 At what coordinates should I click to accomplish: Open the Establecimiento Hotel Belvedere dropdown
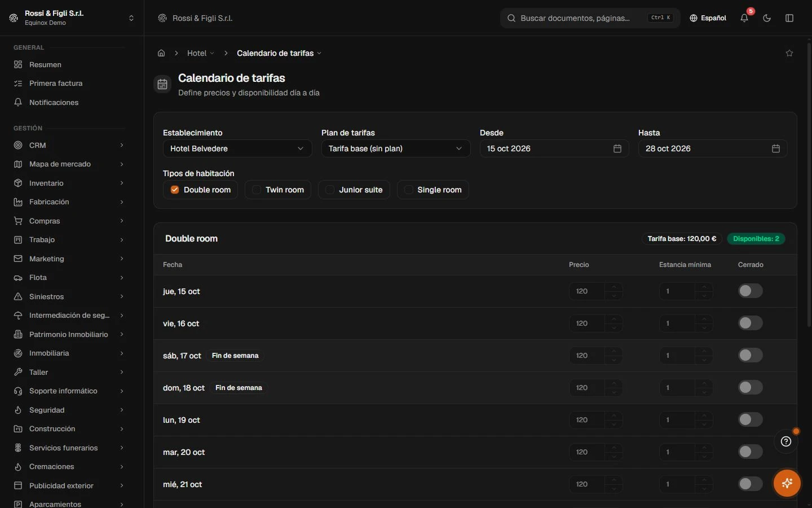(x=237, y=148)
